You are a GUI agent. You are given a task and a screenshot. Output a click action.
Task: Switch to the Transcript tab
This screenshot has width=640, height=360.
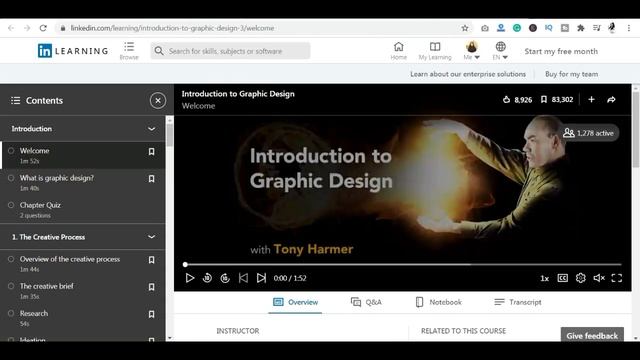[518, 302]
